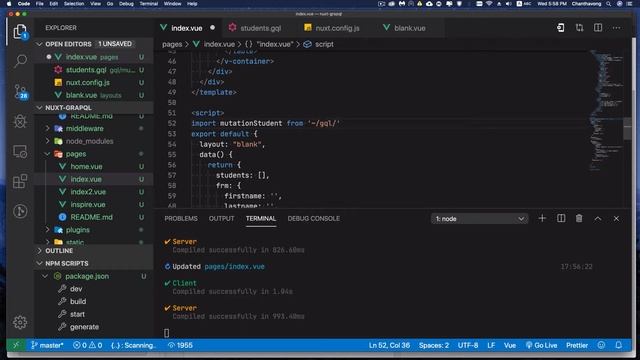The image size is (640, 360).
Task: Expand the middleware folder
Action: coord(48,129)
